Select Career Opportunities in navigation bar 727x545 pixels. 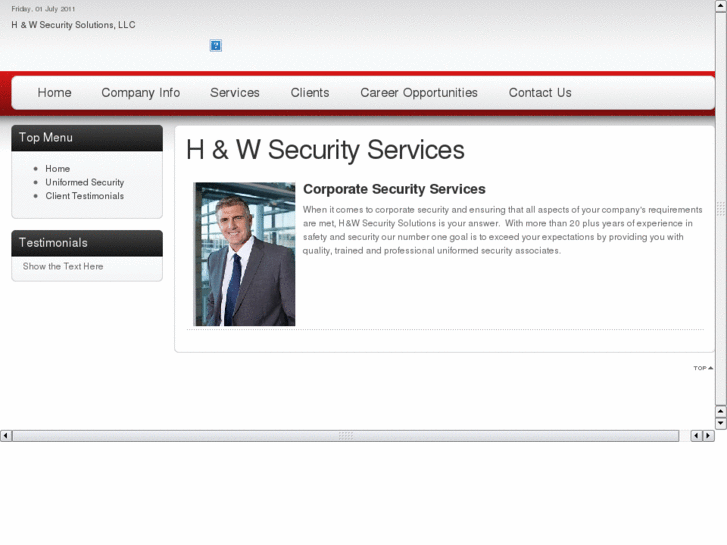(x=419, y=93)
